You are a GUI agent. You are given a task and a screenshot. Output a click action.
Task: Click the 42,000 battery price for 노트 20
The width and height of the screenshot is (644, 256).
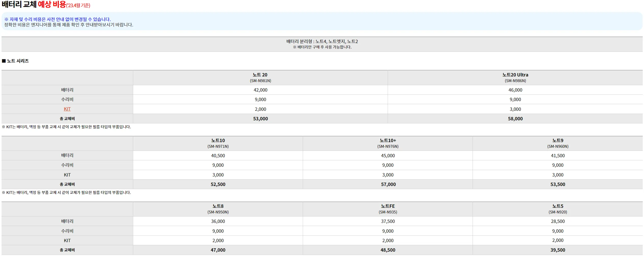coord(260,90)
